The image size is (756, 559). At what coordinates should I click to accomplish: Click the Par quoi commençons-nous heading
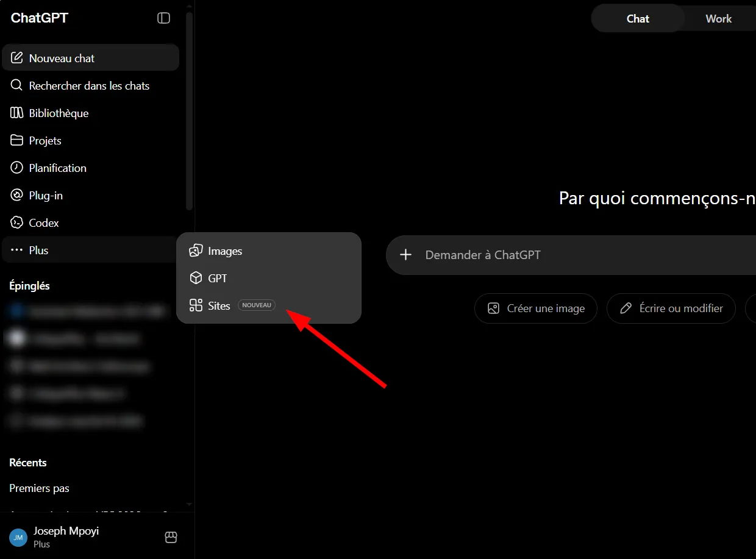point(657,198)
